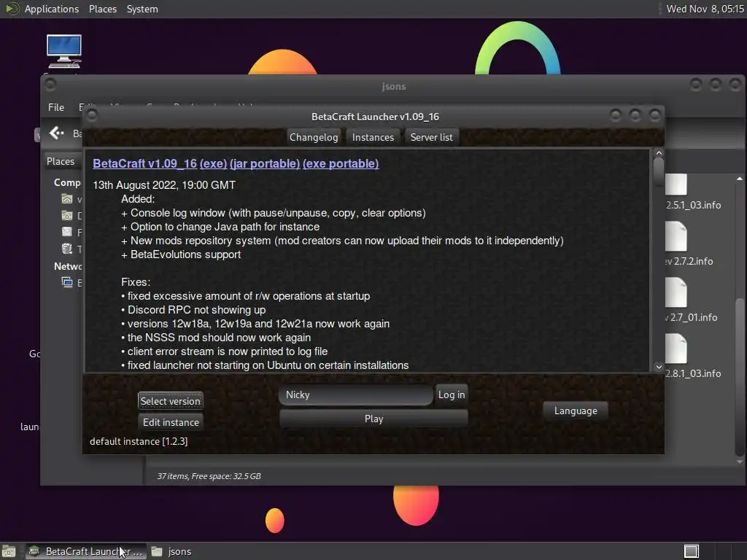This screenshot has height=560, width=747.
Task: Click the show desktop icon in bottom panel
Action: [9, 551]
